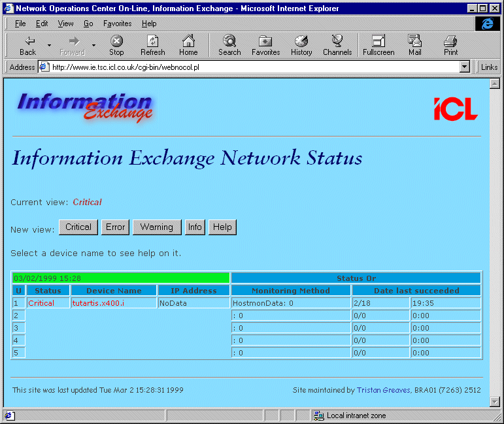This screenshot has height=424, width=504.
Task: Switch to the Warning view
Action: [156, 227]
